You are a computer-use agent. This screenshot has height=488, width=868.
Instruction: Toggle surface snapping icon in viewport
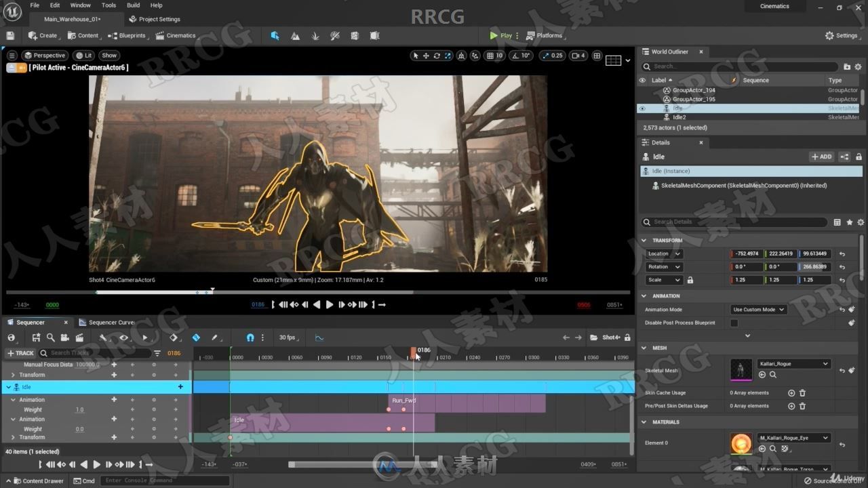[475, 56]
